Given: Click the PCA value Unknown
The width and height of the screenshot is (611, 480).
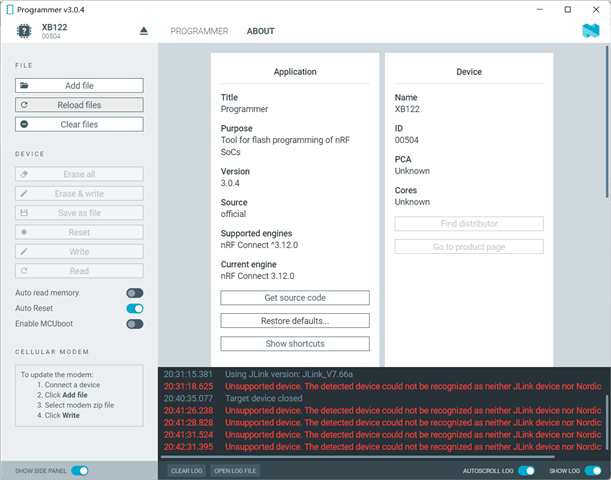Looking at the screenshot, I should (412, 171).
